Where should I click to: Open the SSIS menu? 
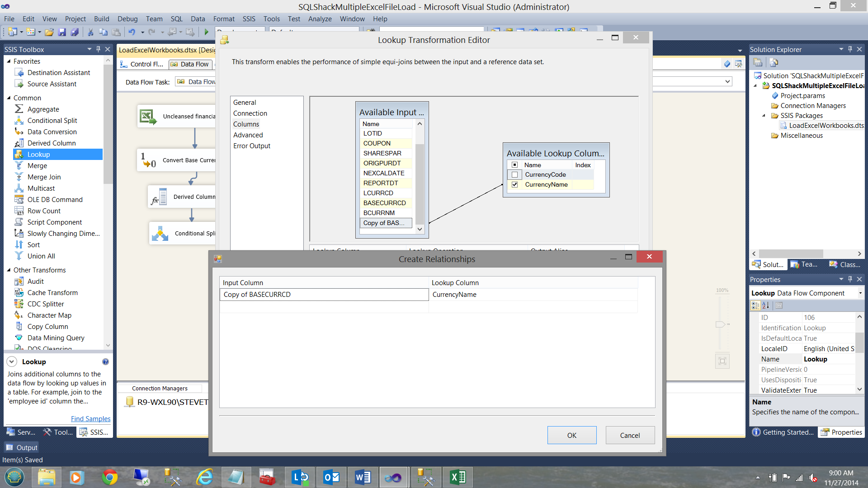[249, 19]
